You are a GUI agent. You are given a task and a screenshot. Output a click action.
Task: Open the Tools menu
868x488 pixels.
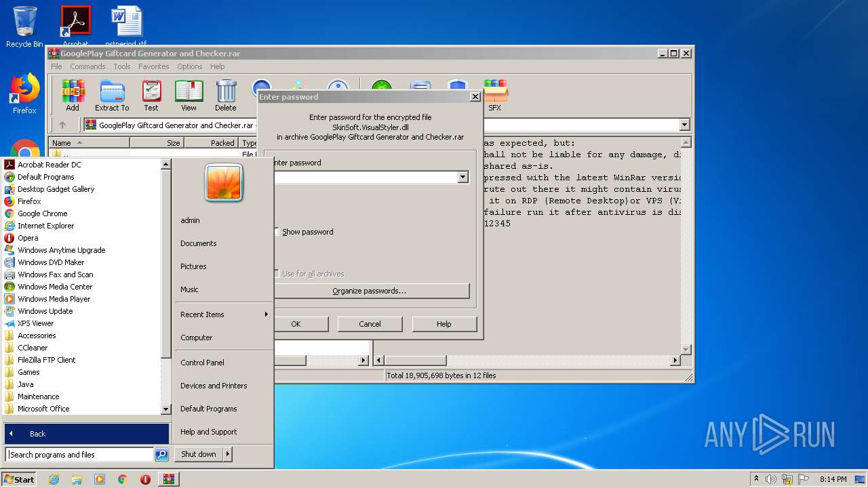click(x=122, y=66)
